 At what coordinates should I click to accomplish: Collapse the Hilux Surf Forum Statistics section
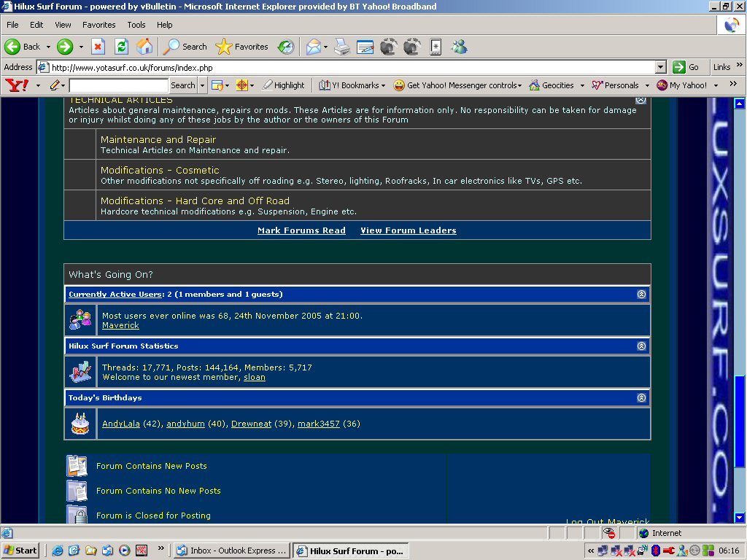641,346
